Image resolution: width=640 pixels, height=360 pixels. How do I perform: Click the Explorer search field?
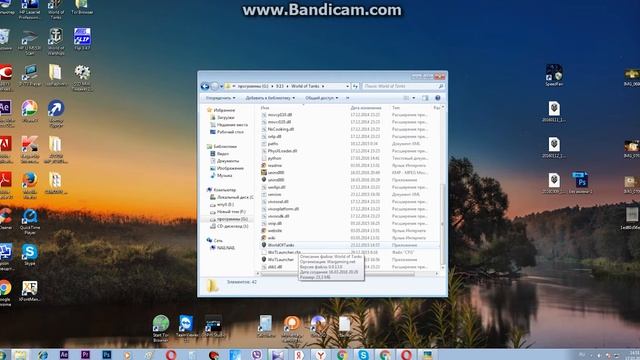[x=403, y=86]
